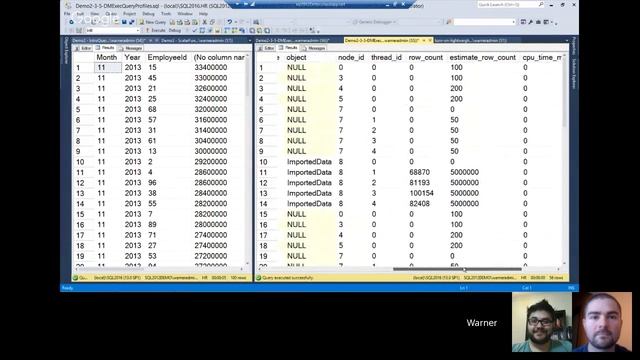
Task: Click the Debug button next to Execute
Action: tap(175, 31)
